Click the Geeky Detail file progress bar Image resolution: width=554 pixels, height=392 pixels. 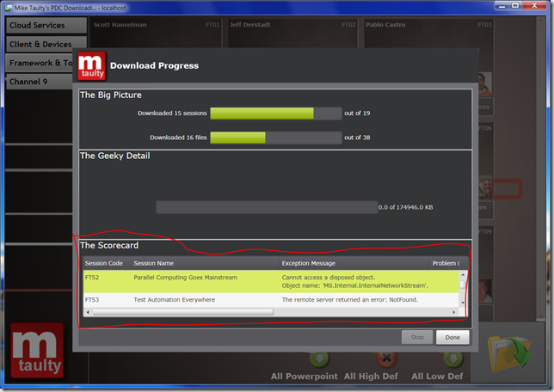click(x=267, y=207)
